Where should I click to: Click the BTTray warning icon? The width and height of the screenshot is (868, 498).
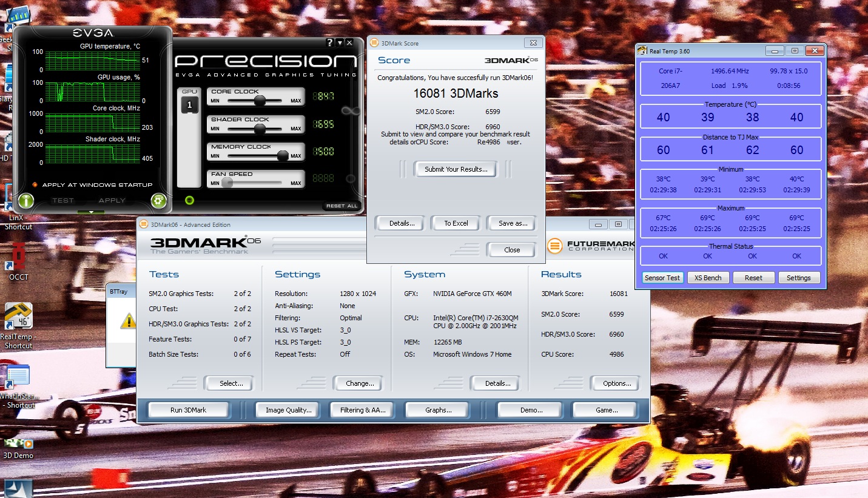tap(128, 320)
